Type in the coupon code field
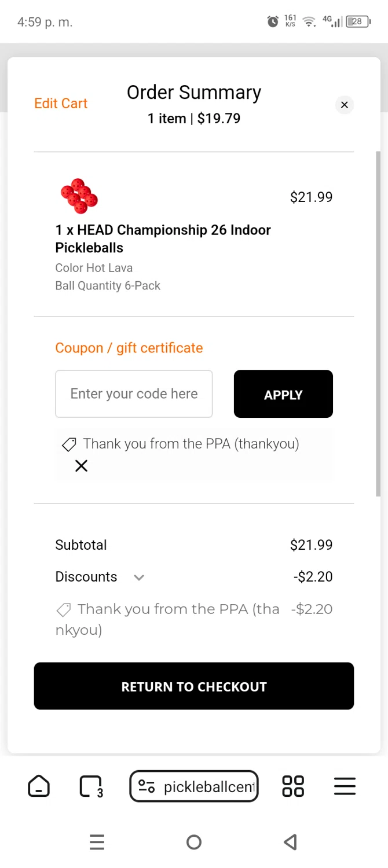Viewport: 388px width, 868px height. point(134,394)
